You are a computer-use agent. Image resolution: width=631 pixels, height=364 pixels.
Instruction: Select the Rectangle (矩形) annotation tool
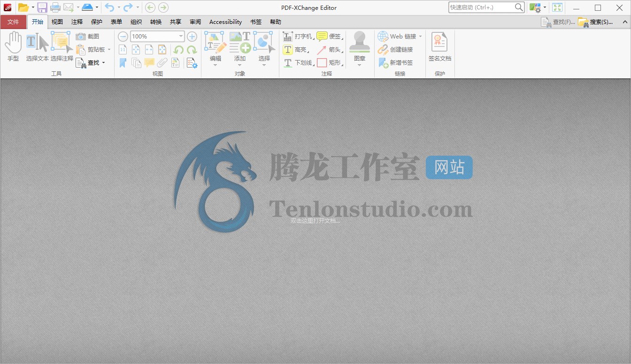[x=330, y=62]
